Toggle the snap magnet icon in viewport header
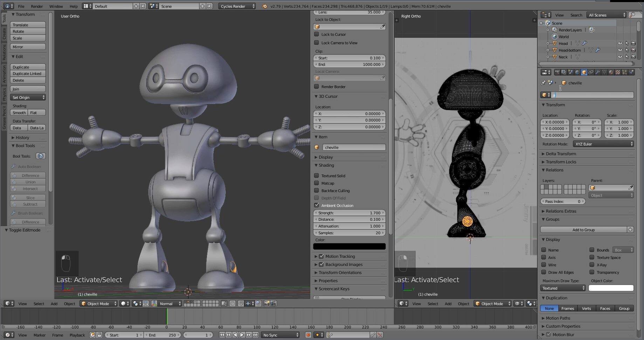 click(x=241, y=304)
